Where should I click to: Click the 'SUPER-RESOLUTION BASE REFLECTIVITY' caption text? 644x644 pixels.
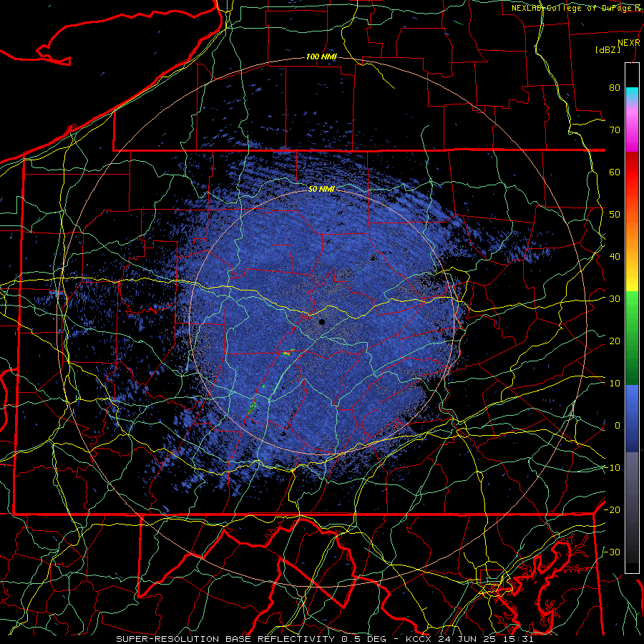227,639
